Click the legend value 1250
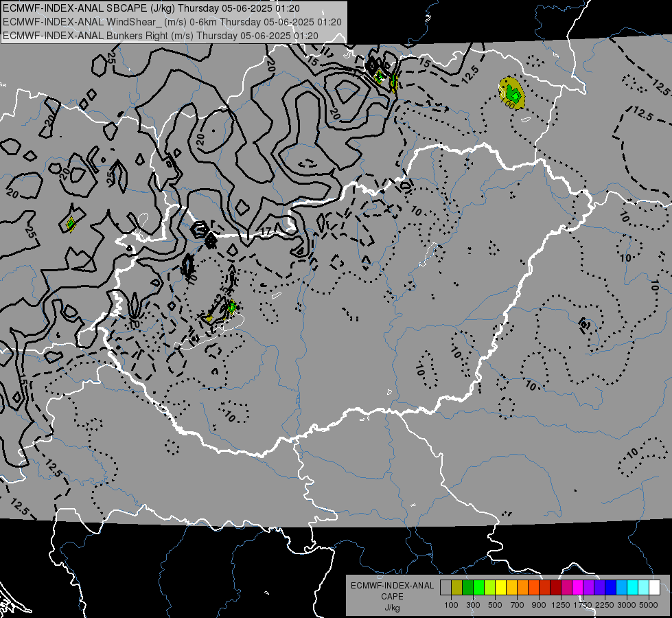Image resolution: width=672 pixels, height=618 pixels. 561,605
